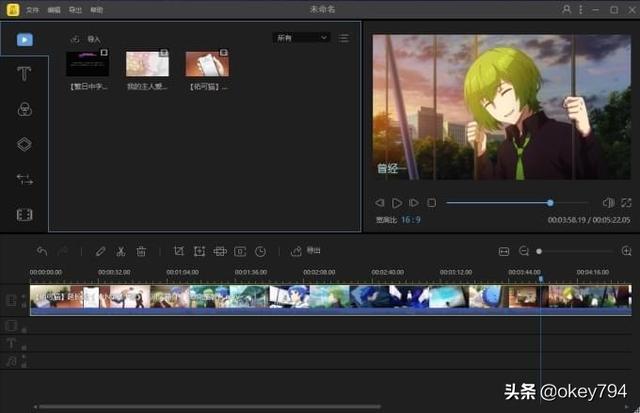Viewport: 640px width, 413px height.
Task: Click the 00:01:04.00 ruler mark
Action: tap(182, 272)
